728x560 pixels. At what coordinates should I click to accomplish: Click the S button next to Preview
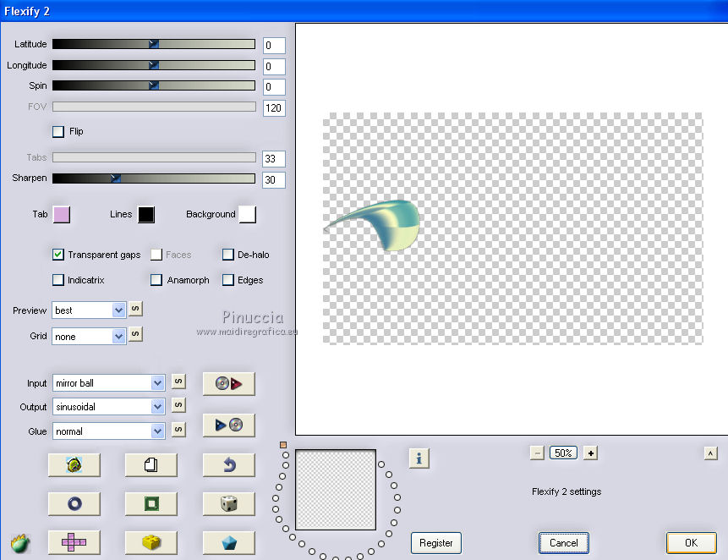click(135, 309)
